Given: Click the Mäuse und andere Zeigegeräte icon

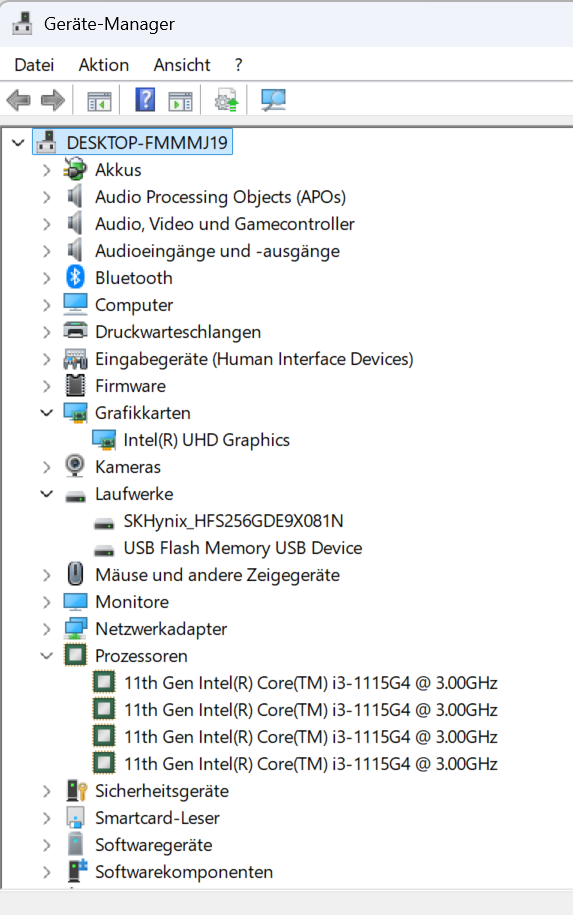Looking at the screenshot, I should (75, 574).
